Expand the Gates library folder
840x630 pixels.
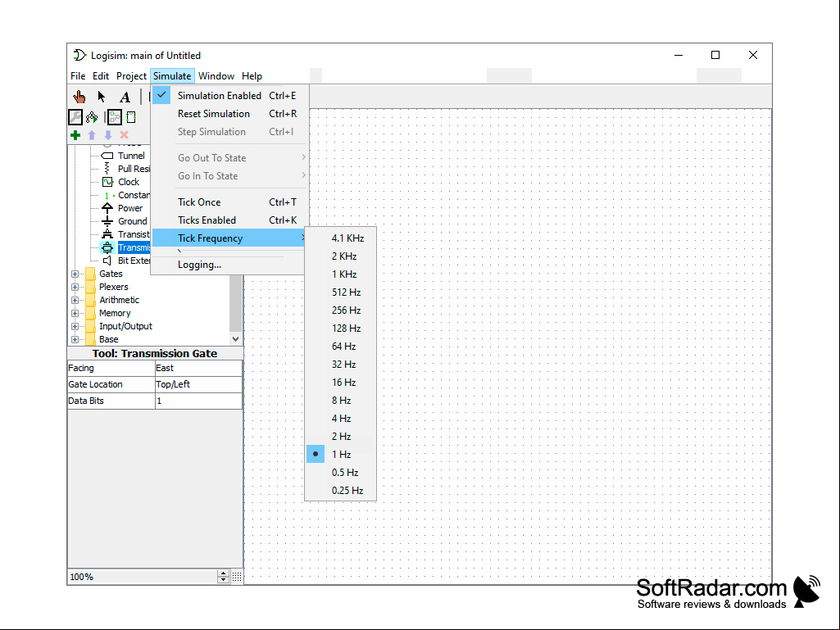pos(75,274)
